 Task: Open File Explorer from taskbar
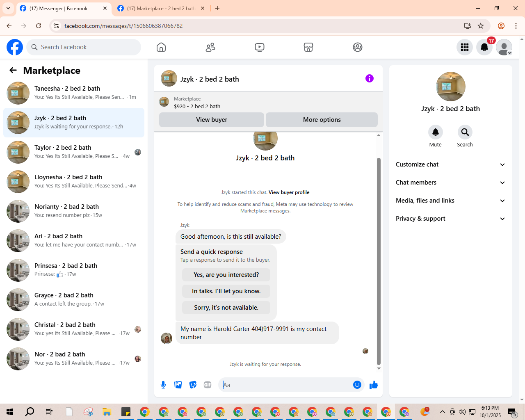[x=107, y=412]
